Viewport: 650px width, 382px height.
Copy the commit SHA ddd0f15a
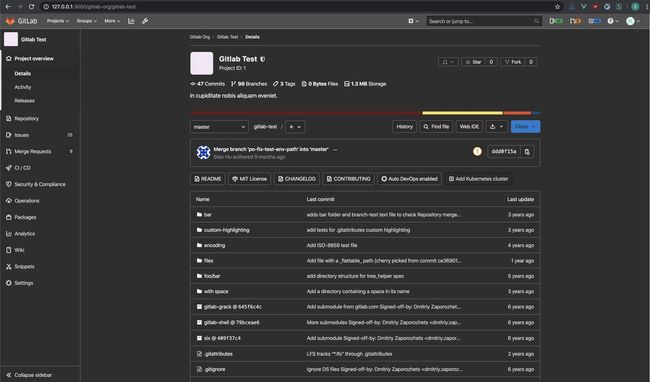(x=527, y=152)
